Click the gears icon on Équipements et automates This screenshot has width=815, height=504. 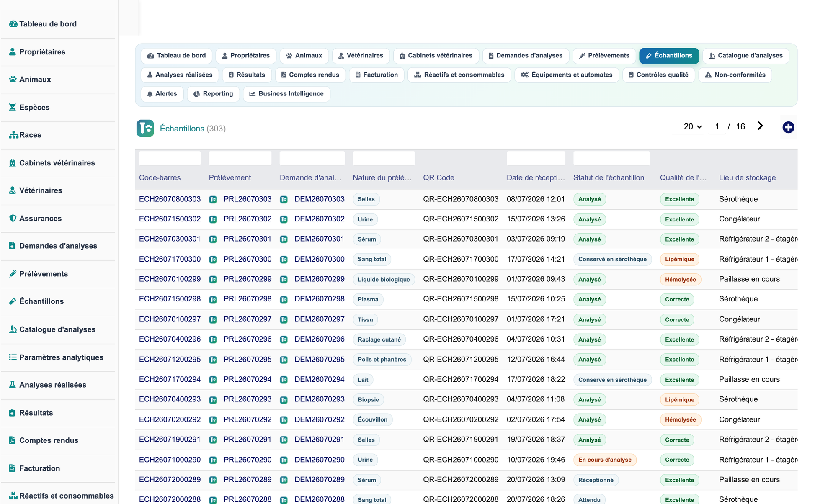tap(525, 75)
